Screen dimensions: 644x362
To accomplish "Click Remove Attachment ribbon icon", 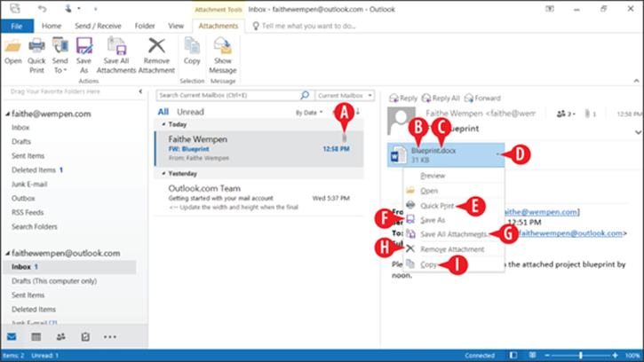I will pos(156,55).
